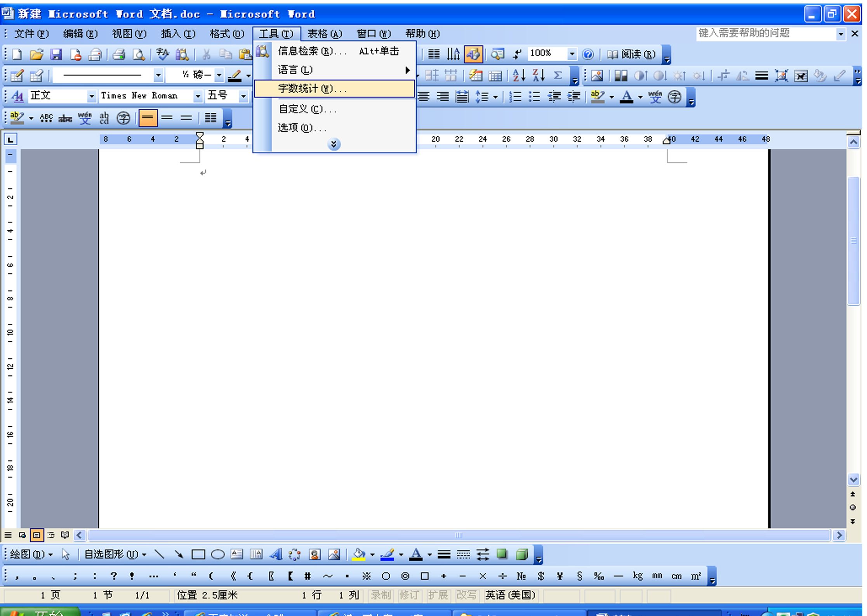Viewport: 867px width, 616px height.
Task: Toggle the 改写 overtype indicator in status bar
Action: coord(466,595)
